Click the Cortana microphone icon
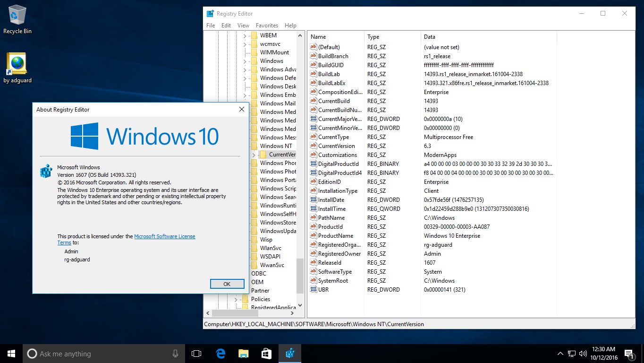Image resolution: width=644 pixels, height=363 pixels. (175, 354)
